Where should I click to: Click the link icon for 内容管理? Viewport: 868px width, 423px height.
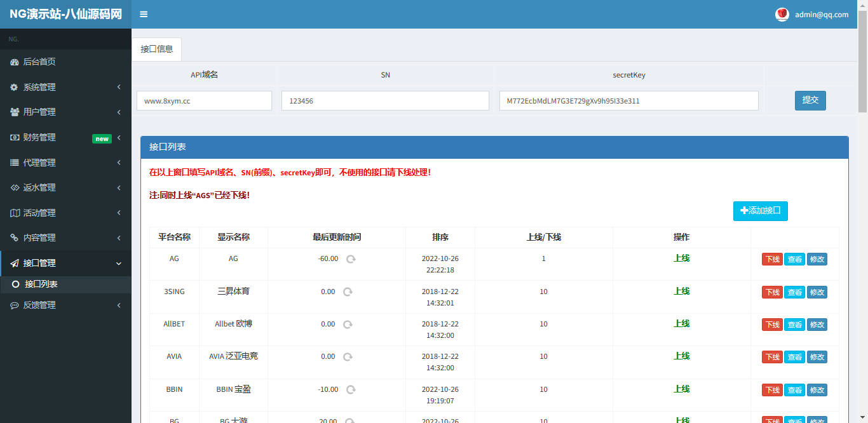pyautogui.click(x=14, y=238)
